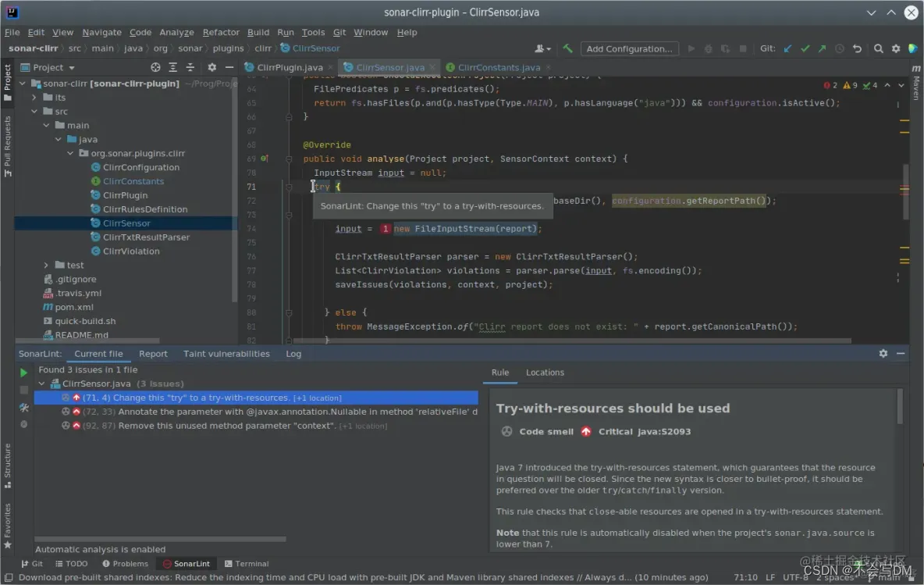924x585 pixels.
Task: Click the Git commit checkmark icon
Action: [805, 48]
